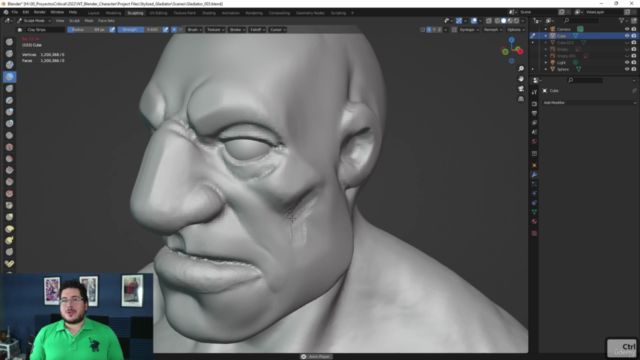The image size is (640, 360).
Task: Toggle camera view icon in viewport
Action: pos(521,89)
